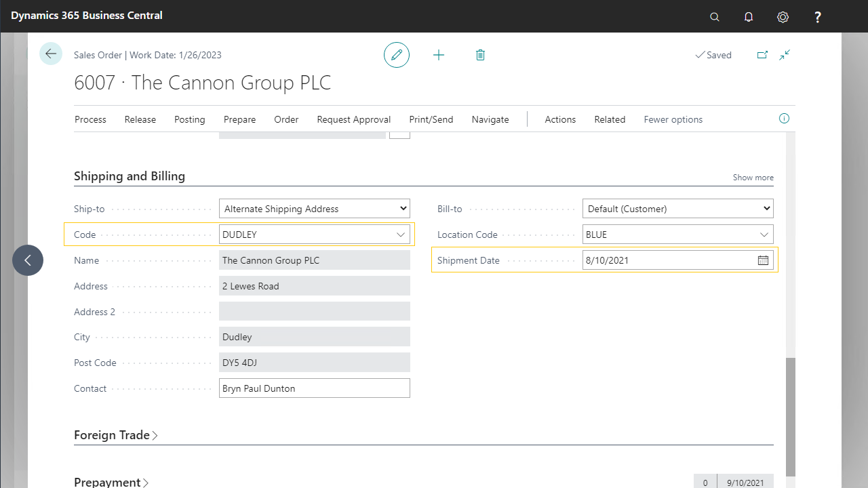Screen dimensions: 868x488
Task: Open the Print/Send menu
Action: point(431,119)
